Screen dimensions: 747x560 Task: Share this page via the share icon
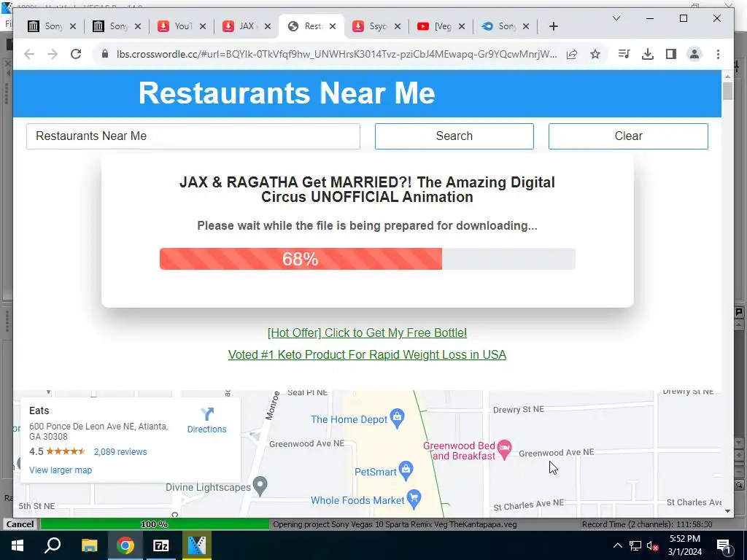(x=572, y=54)
